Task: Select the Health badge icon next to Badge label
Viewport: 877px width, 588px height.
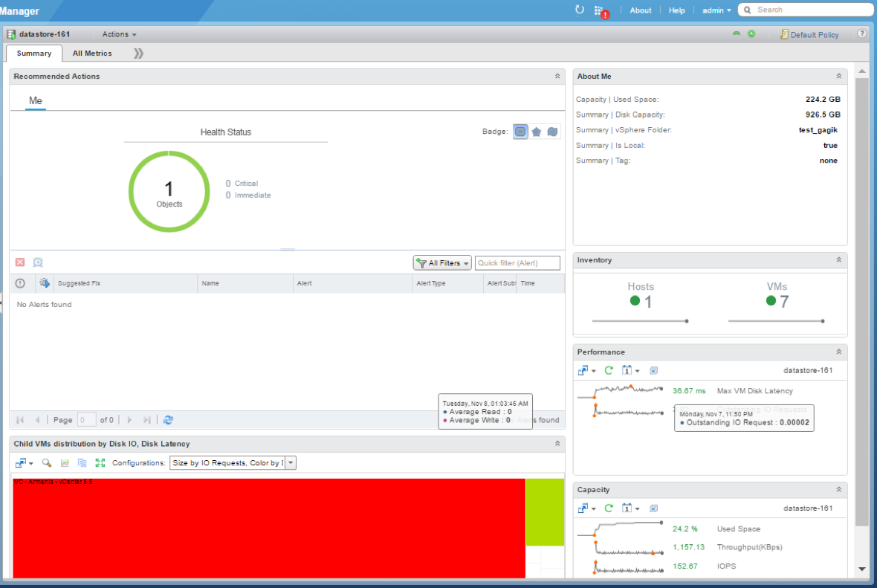Action: (x=520, y=132)
